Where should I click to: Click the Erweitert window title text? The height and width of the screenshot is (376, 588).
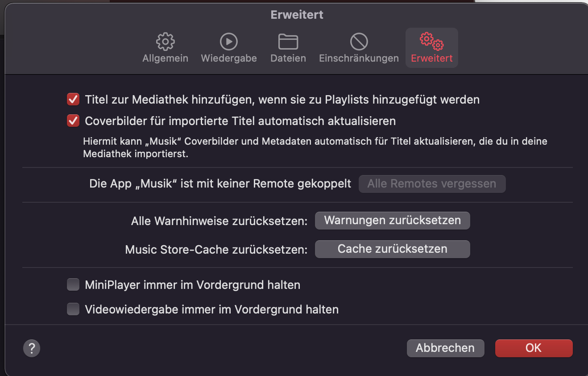(297, 15)
